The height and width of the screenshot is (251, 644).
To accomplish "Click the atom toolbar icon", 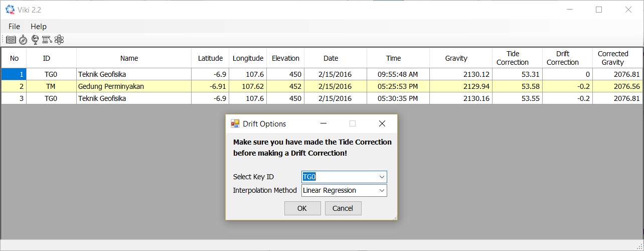I will (x=59, y=40).
